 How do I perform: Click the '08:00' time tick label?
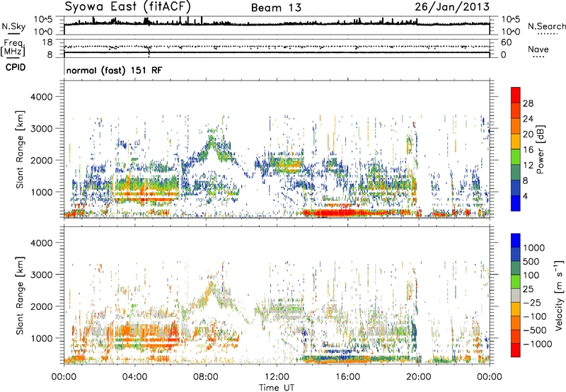coord(206,377)
